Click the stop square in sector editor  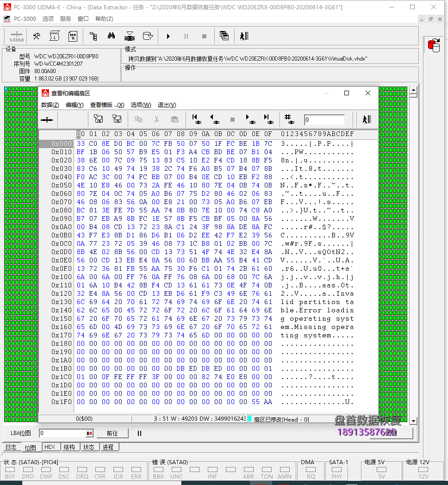pyautogui.click(x=232, y=120)
